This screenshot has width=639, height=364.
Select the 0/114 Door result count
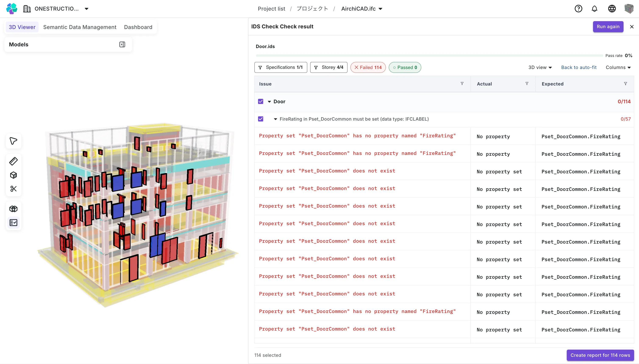click(624, 102)
